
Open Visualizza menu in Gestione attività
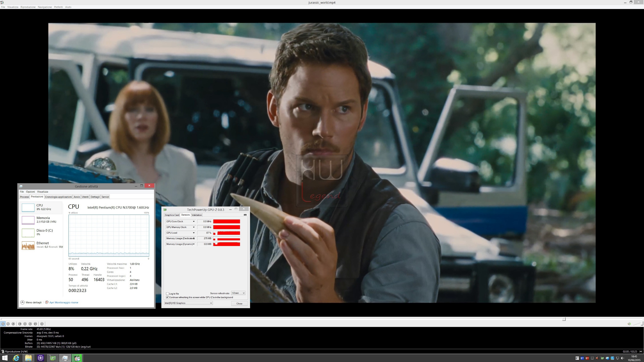coord(43,192)
